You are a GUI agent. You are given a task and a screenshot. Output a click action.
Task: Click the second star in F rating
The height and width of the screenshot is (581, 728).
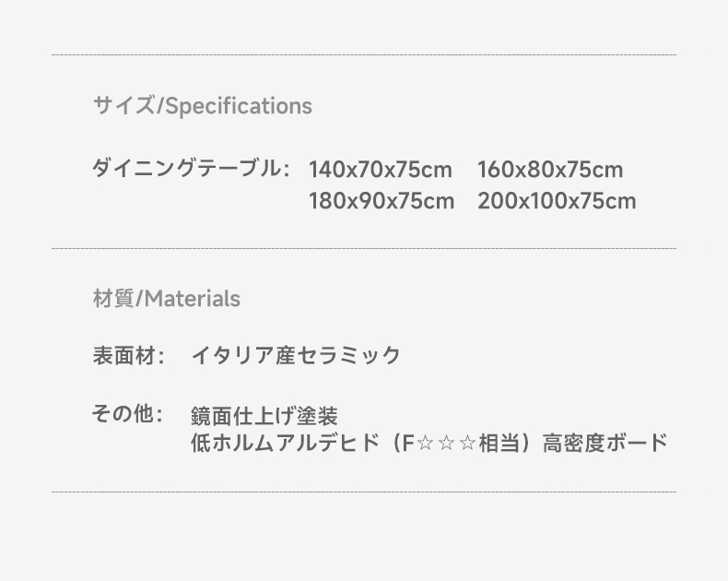[x=446, y=444]
